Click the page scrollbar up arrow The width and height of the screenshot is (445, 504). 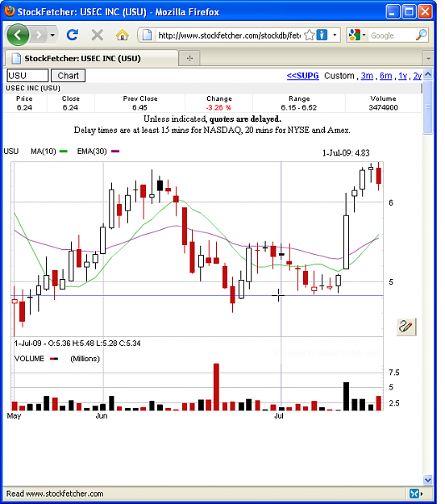click(x=427, y=74)
